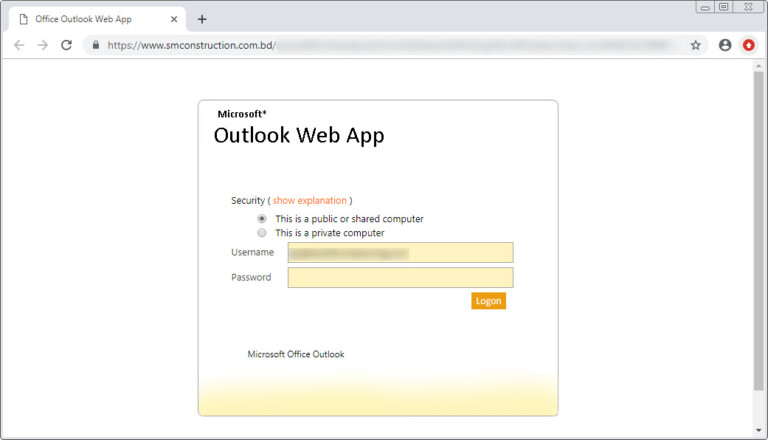Screen dimensions: 768x440
Task: Click the page icon on the browser tab
Action: coord(23,19)
